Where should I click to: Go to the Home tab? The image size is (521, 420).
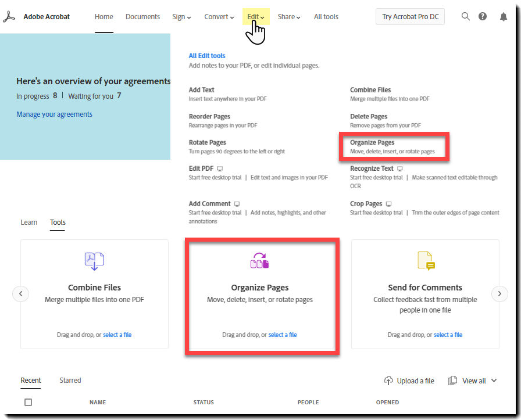(x=104, y=17)
